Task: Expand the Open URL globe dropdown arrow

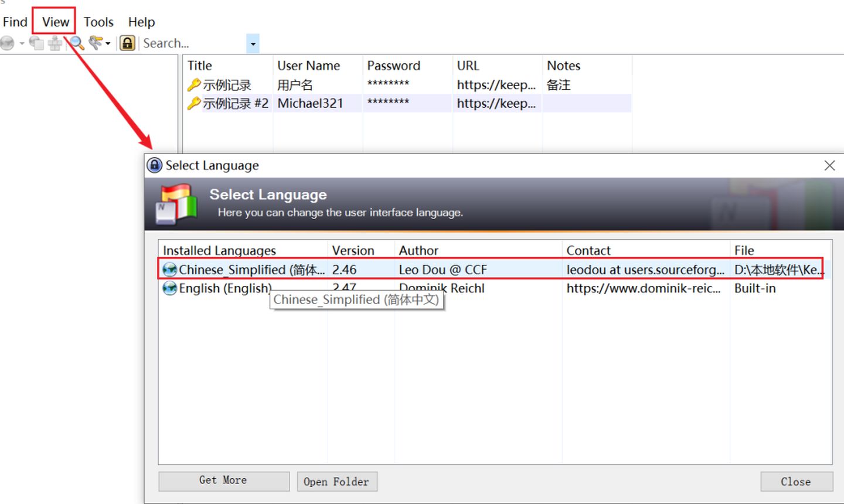Action: coord(22,43)
